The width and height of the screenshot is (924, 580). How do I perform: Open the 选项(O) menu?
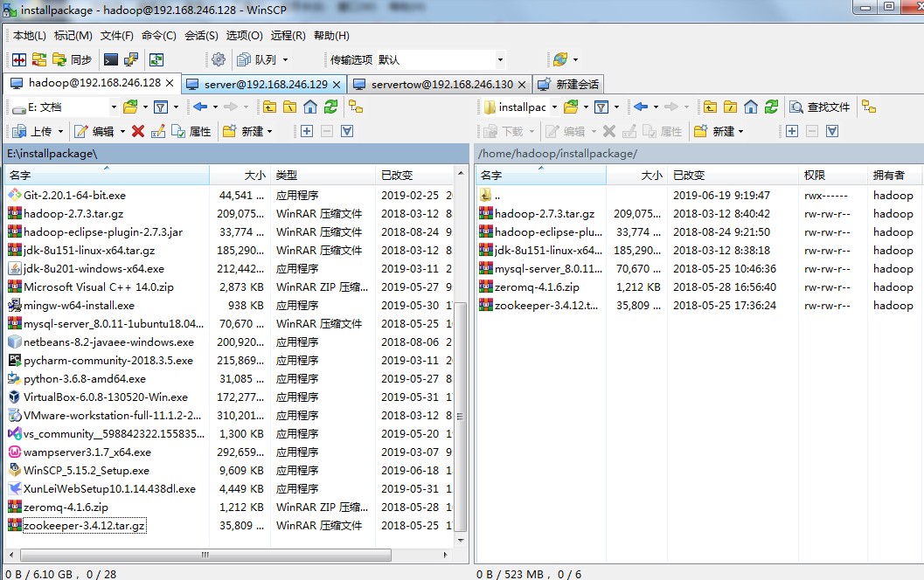(244, 35)
